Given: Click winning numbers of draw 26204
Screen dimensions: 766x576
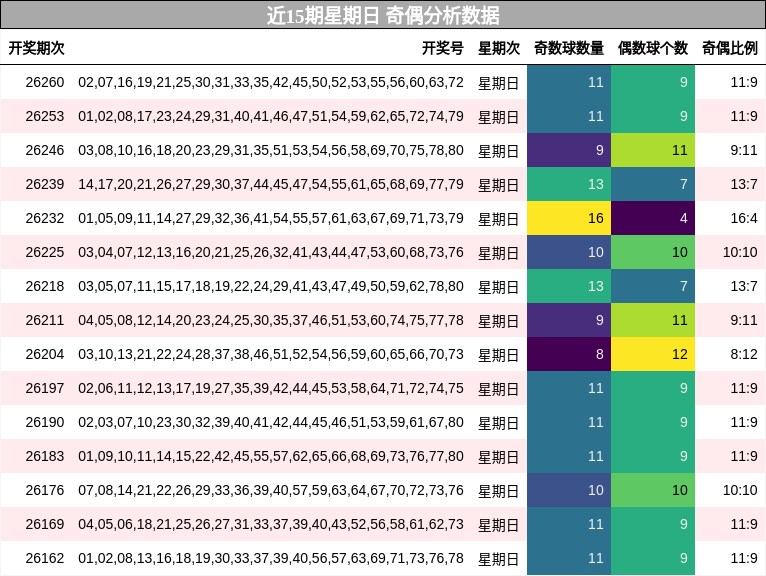Looking at the screenshot, I should (x=271, y=354).
